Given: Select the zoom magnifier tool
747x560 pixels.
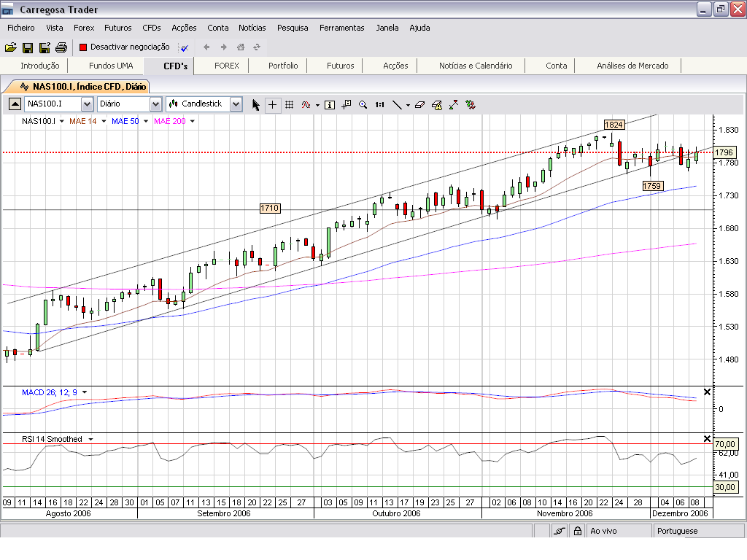Looking at the screenshot, I should [x=363, y=105].
